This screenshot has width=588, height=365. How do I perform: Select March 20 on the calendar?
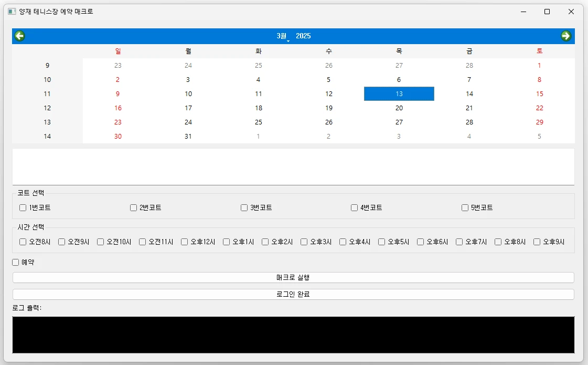[x=399, y=108]
